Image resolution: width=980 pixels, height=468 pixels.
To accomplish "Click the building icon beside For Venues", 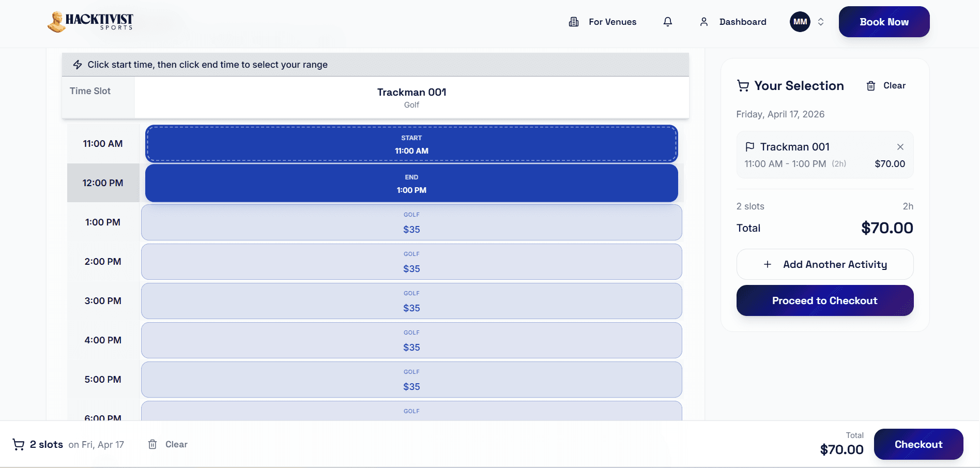I will pyautogui.click(x=574, y=22).
